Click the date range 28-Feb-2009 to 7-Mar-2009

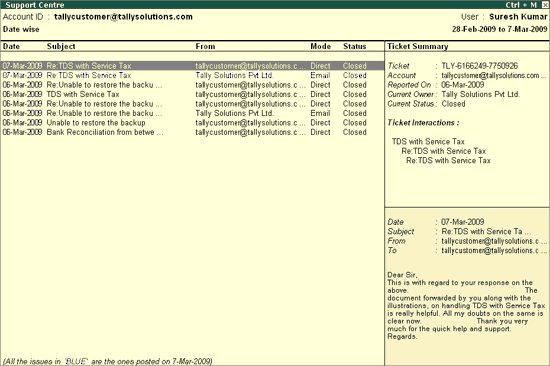tap(499, 29)
